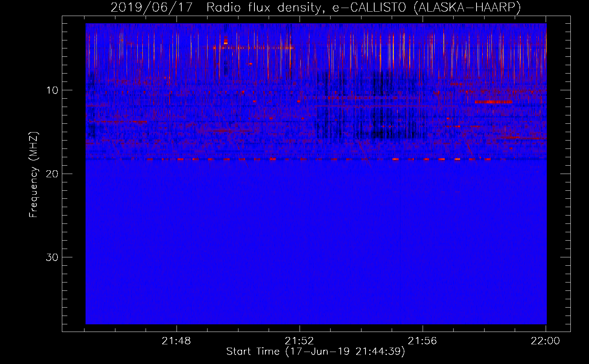Screen dimensions: 589x364
Task: Click the Start Time axis label
Action: [316, 352]
